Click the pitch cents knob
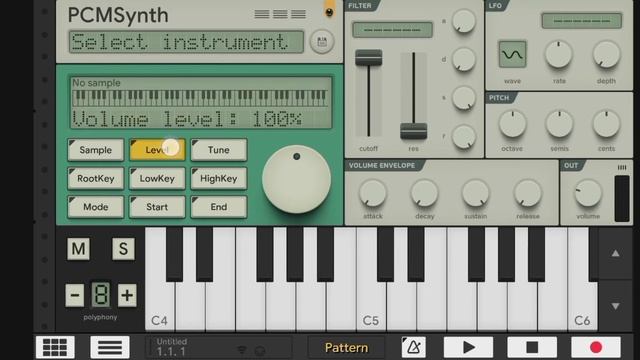Image resolution: width=640 pixels, height=360 pixels. click(x=606, y=124)
